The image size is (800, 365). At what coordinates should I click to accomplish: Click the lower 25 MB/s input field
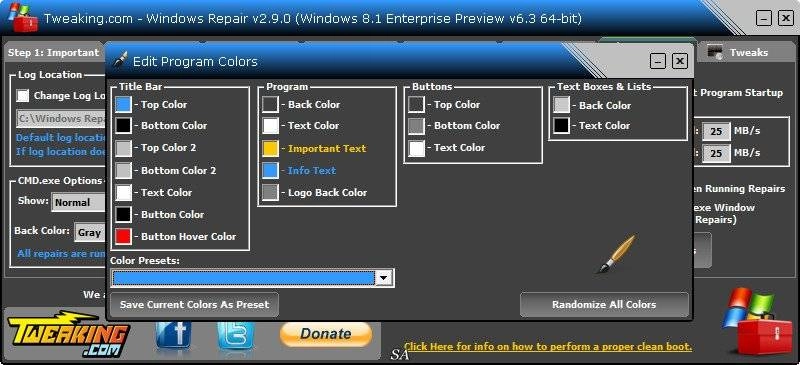pyautogui.click(x=716, y=153)
